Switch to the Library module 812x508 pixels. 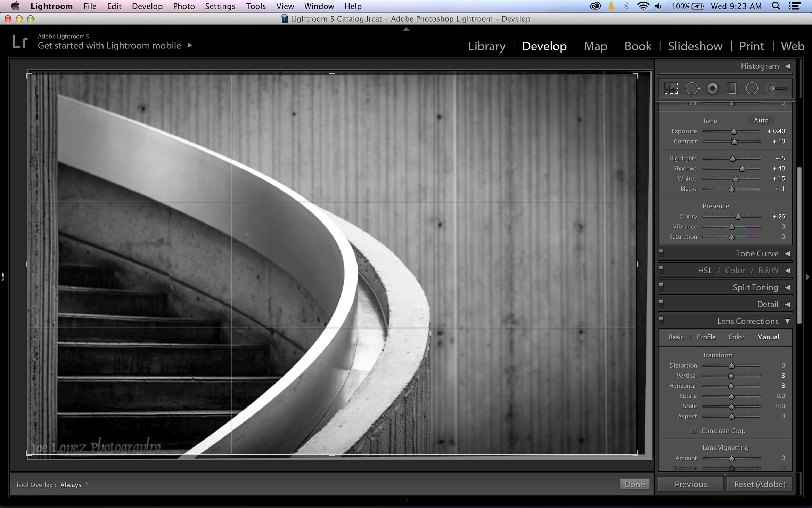point(486,46)
